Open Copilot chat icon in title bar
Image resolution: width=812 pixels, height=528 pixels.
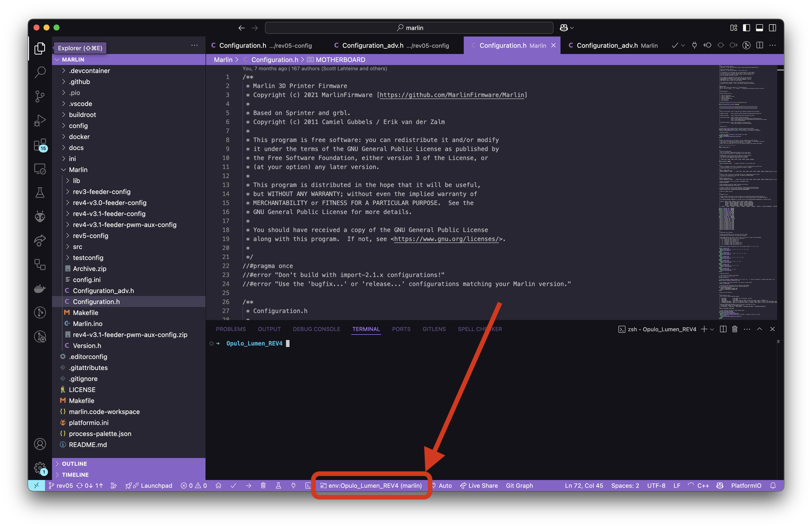click(x=563, y=28)
